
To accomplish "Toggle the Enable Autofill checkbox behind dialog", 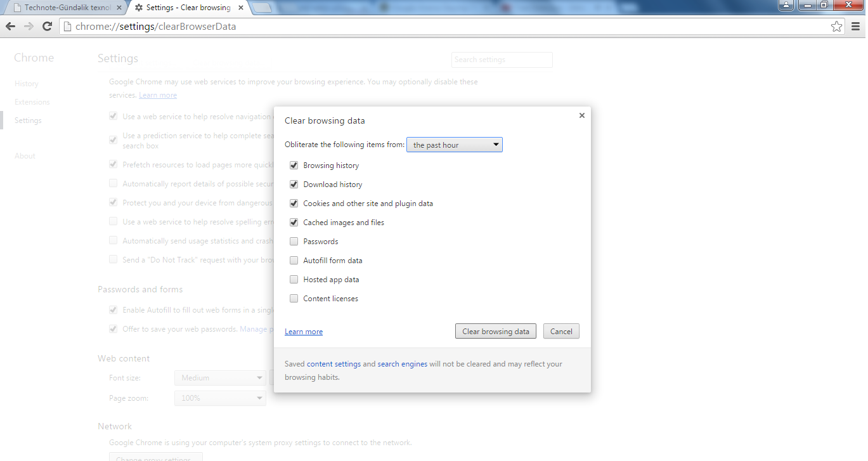I will 113,310.
